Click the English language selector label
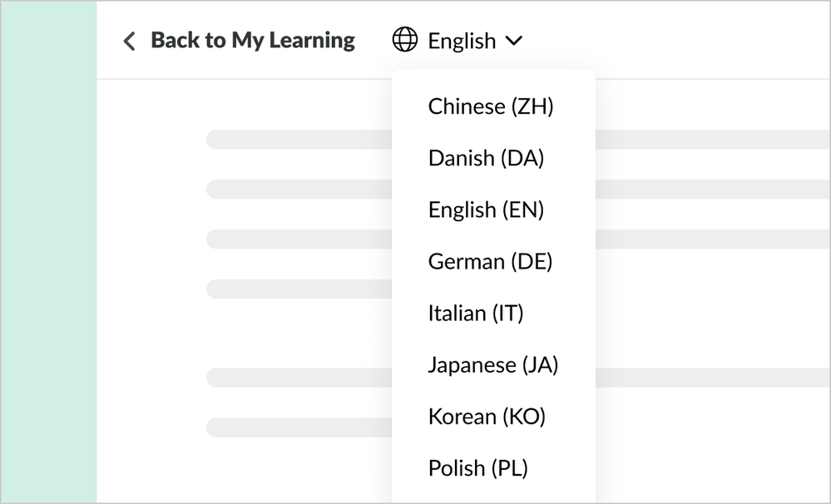Viewport: 831px width, 504px height. pos(462,41)
